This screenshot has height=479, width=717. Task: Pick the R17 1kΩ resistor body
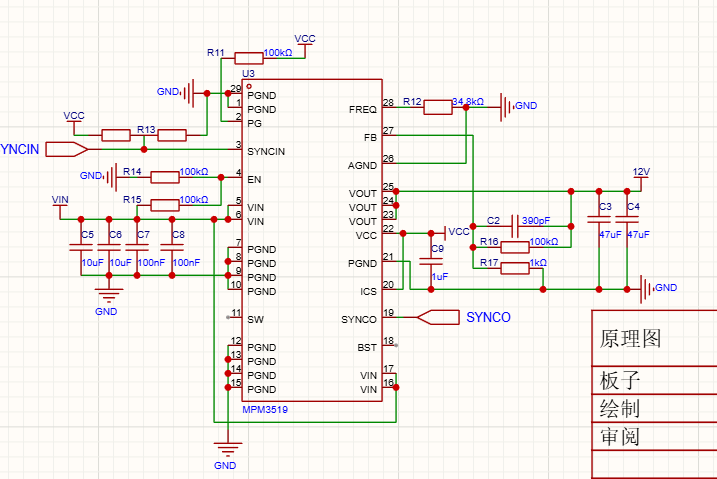point(514,267)
